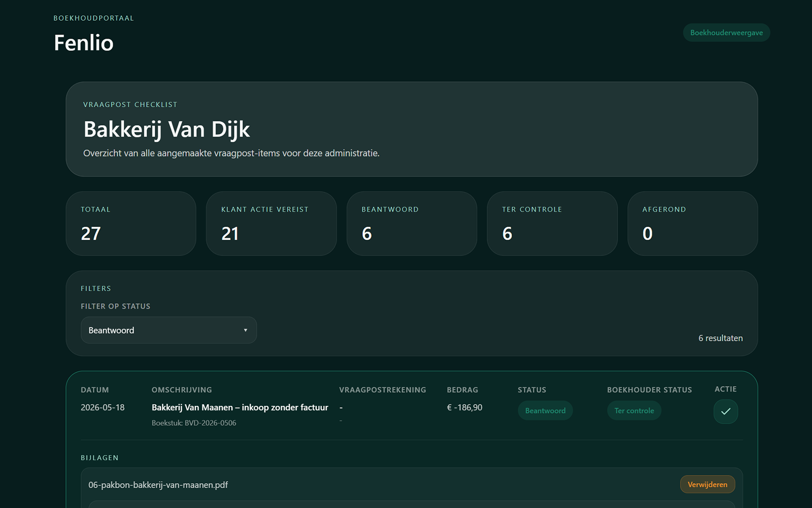This screenshot has width=812, height=508.
Task: Click the checkmark action icon for Bakkerij Van Maanen row
Action: [x=726, y=411]
